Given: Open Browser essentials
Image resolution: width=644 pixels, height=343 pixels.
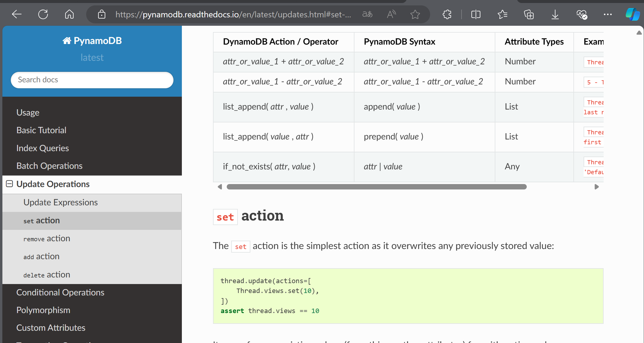Looking at the screenshot, I should (x=581, y=14).
